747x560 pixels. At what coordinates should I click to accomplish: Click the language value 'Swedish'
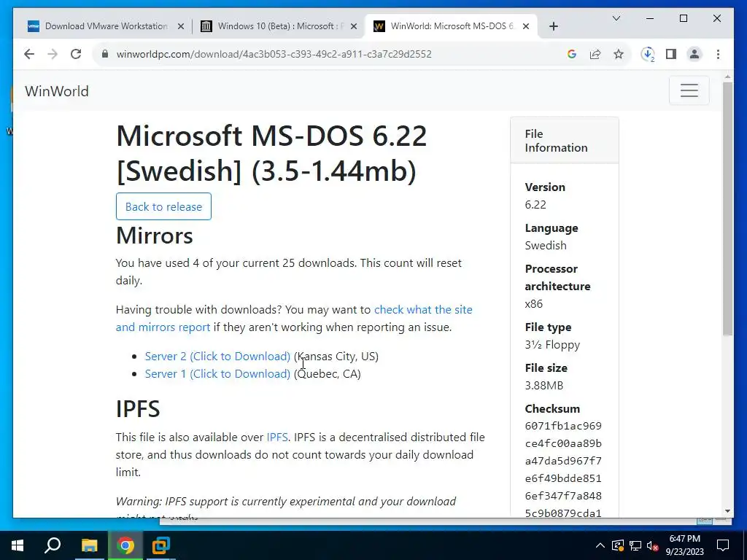click(x=546, y=245)
